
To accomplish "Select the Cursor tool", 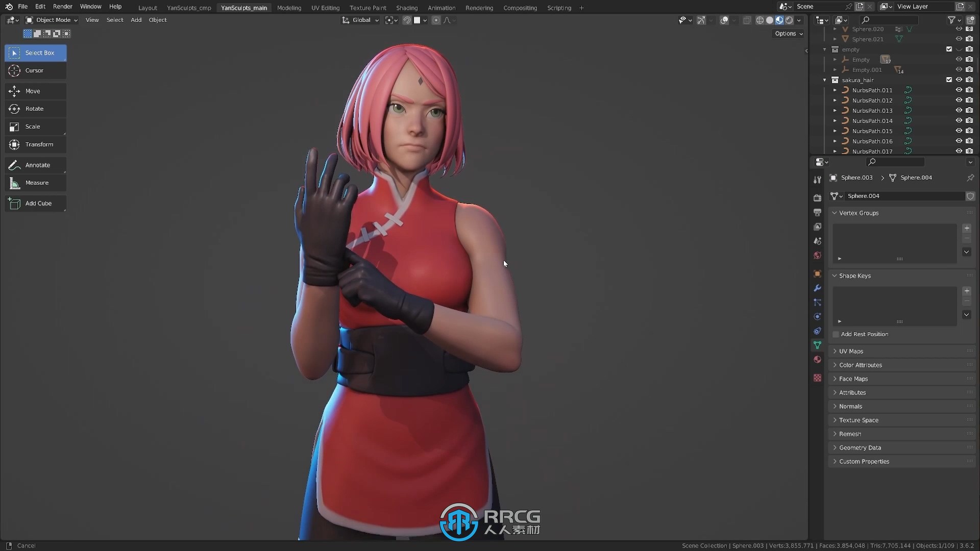I will coord(37,70).
